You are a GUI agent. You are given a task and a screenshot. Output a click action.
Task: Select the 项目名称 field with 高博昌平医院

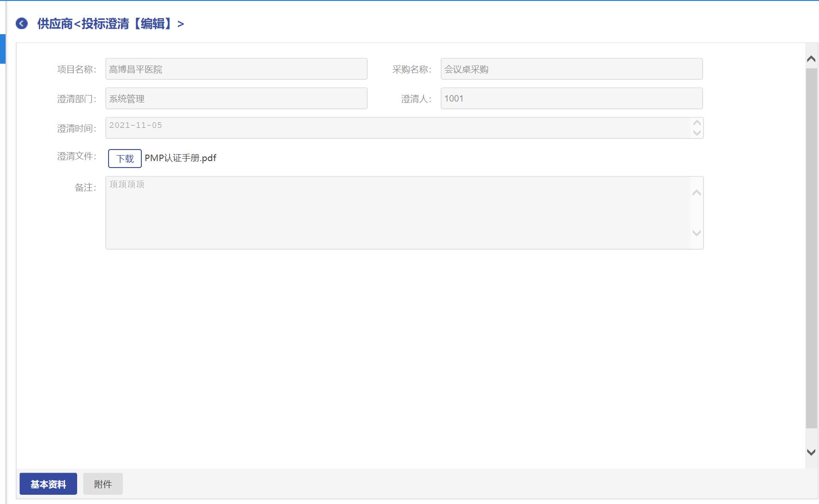tap(236, 69)
